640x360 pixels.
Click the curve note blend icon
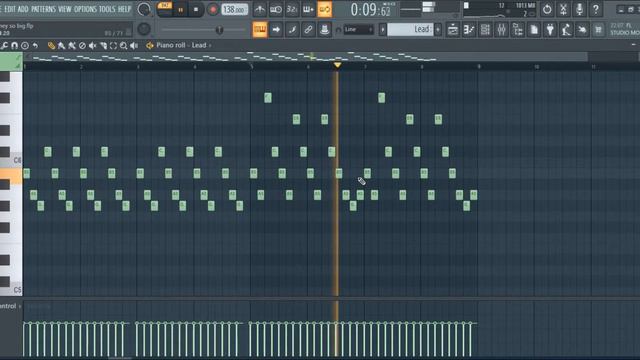coord(292,29)
